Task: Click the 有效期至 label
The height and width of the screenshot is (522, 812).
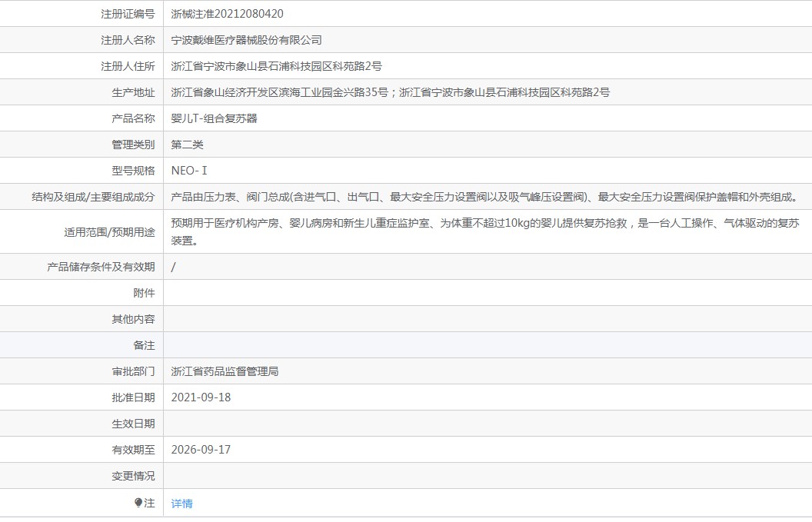Action: click(133, 450)
